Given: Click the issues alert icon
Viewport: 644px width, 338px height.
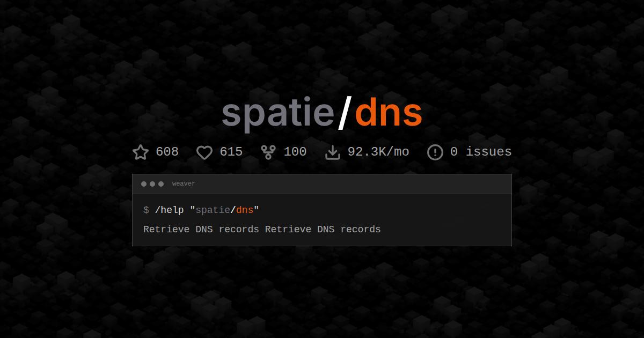Looking at the screenshot, I should [435, 152].
